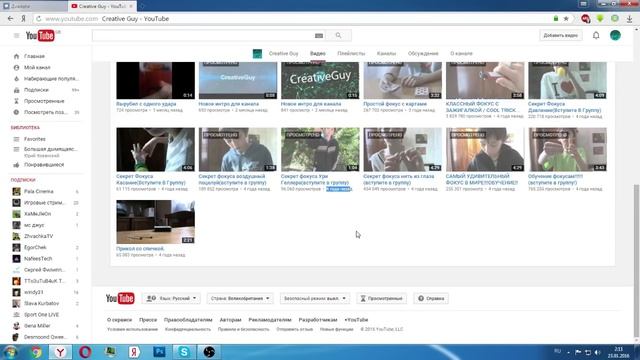640x360 pixels.
Task: Open the Безопасный режим dropdown
Action: pyautogui.click(x=315, y=298)
